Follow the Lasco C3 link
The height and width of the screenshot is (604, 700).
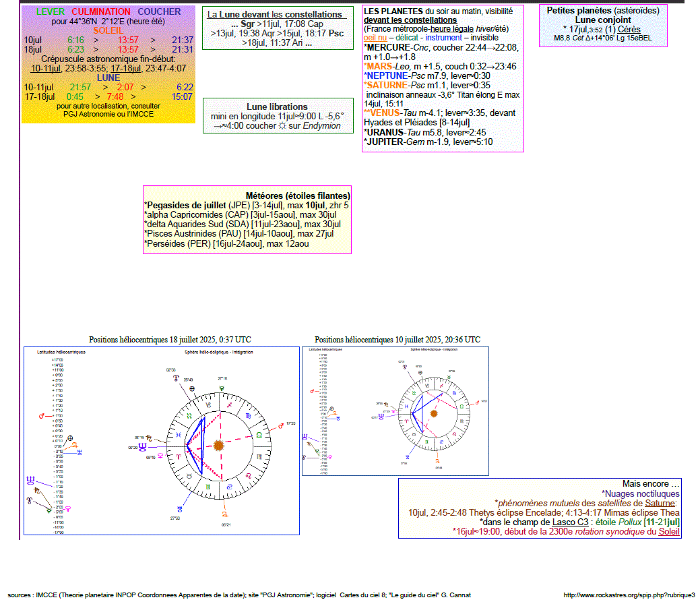(570, 522)
